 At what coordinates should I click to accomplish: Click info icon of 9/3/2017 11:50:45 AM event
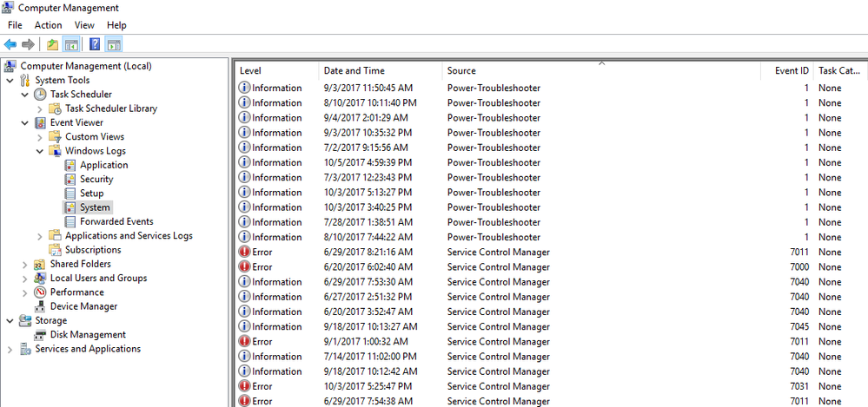(x=244, y=88)
